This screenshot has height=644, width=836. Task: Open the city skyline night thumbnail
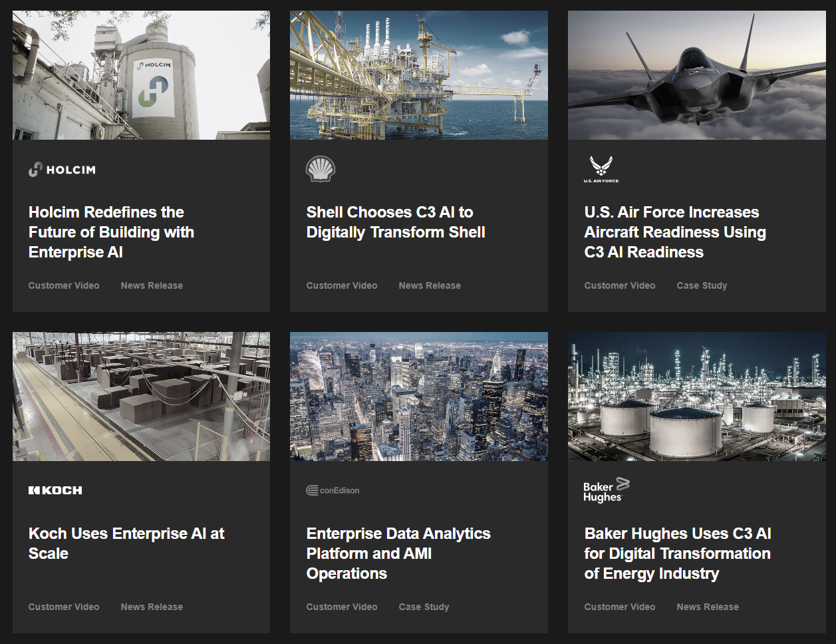pos(419,397)
